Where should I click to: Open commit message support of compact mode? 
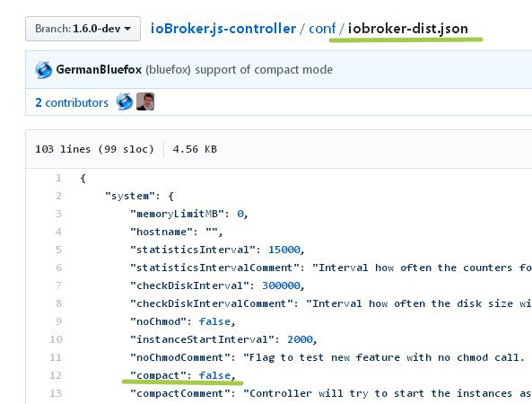point(264,70)
